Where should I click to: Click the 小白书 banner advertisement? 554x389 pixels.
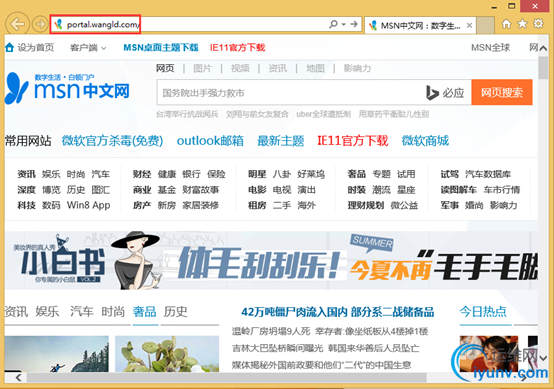click(x=271, y=261)
